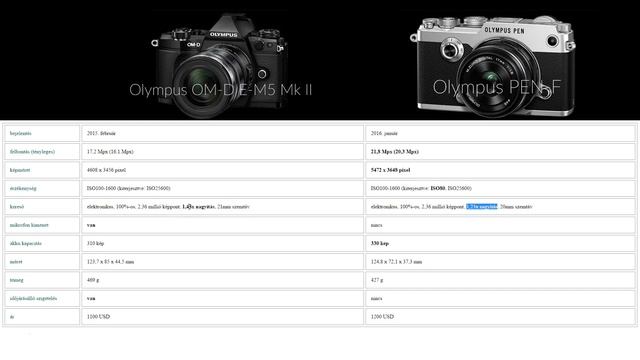
Task: Click 'nincs' in the mikrofon kimenet row
Action: 376,225
